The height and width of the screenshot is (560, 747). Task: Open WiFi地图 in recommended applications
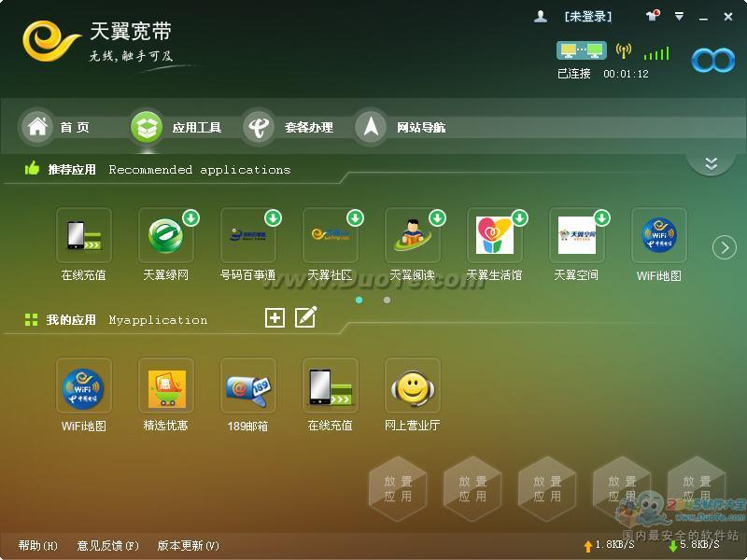(x=659, y=235)
